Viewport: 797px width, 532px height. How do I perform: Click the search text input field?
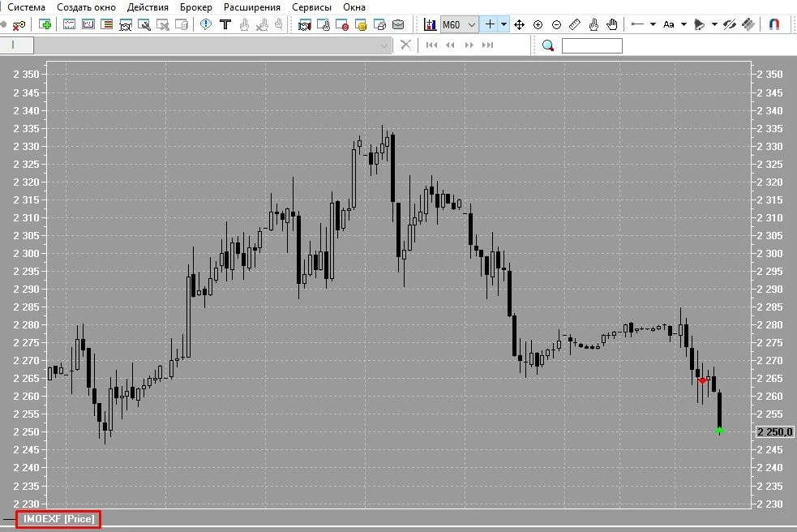click(592, 45)
